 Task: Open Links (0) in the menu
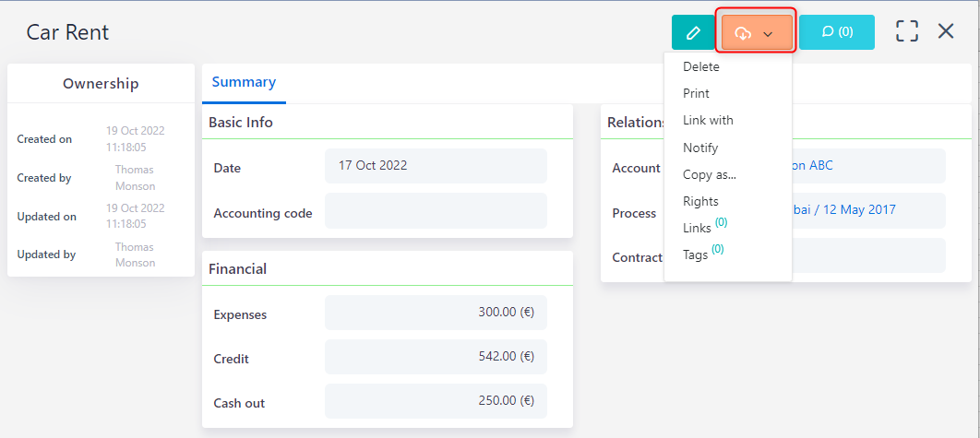tap(698, 228)
